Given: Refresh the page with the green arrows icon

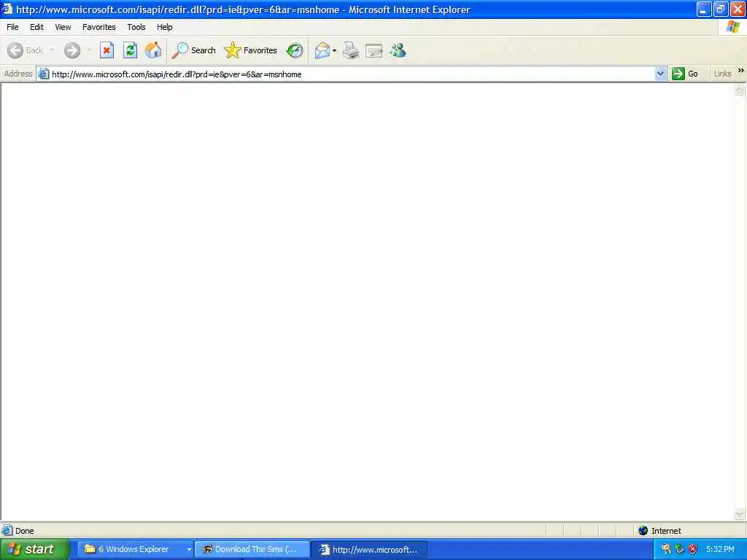Looking at the screenshot, I should point(130,50).
